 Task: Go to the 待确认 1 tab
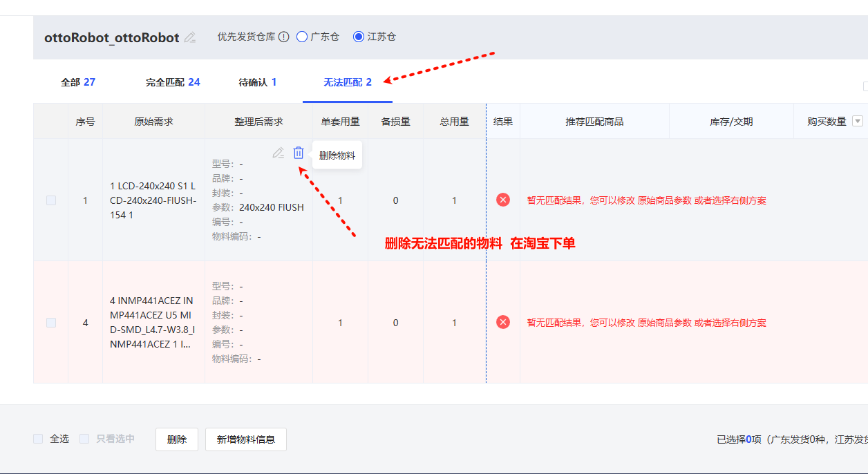(x=257, y=82)
